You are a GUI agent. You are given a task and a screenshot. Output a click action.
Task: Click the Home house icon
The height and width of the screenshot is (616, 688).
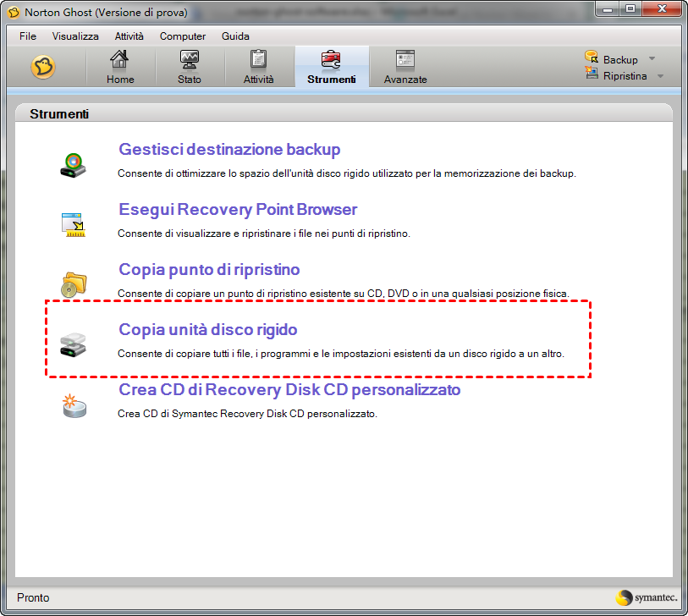[x=119, y=58]
